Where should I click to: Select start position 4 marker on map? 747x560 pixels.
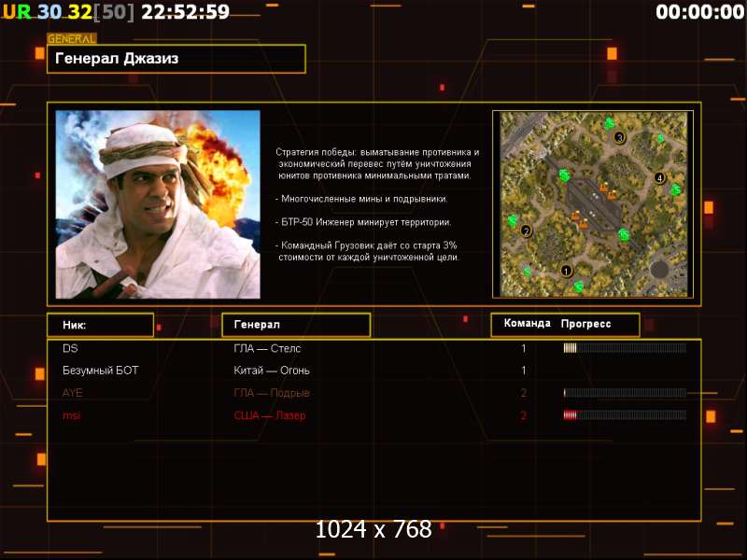[659, 178]
